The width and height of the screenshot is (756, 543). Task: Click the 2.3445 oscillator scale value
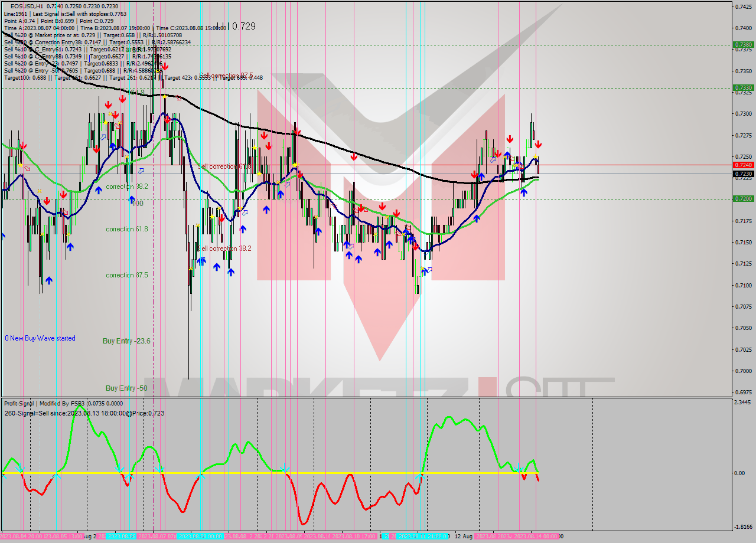tap(743, 403)
